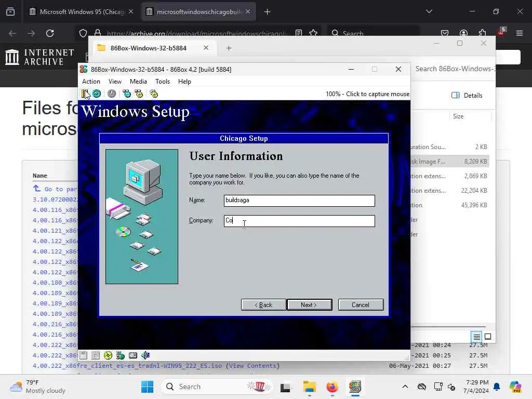
Task: Reload the Firefox page
Action: point(50,33)
